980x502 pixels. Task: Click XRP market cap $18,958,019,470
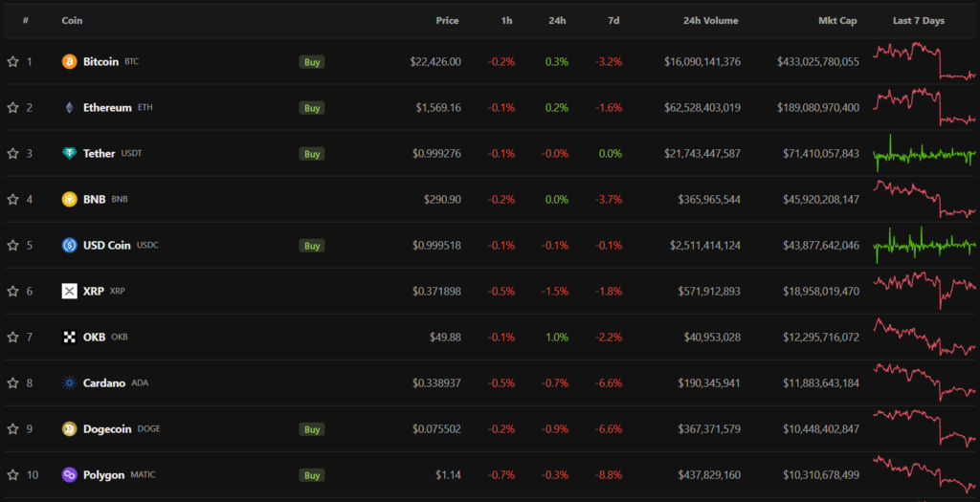(821, 291)
